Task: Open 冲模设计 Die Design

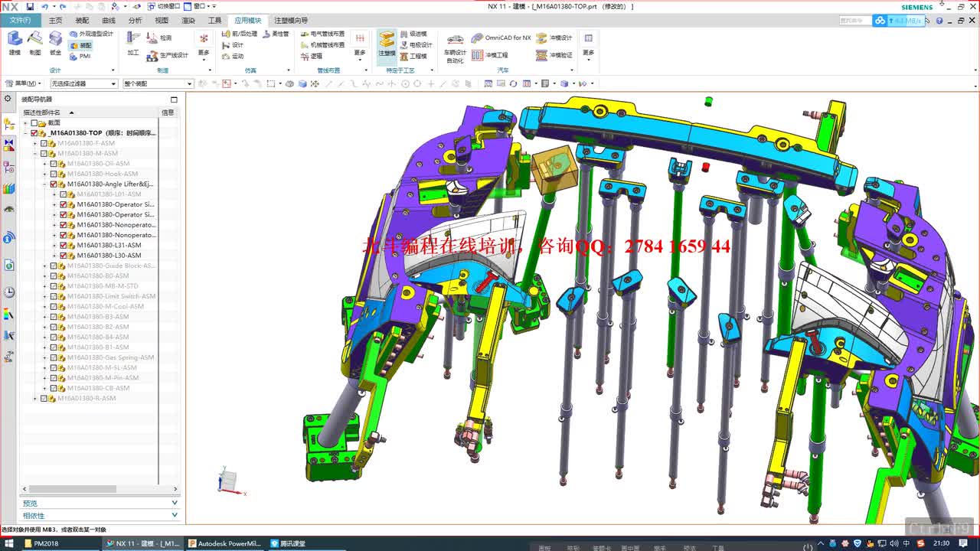Action: 554,37
